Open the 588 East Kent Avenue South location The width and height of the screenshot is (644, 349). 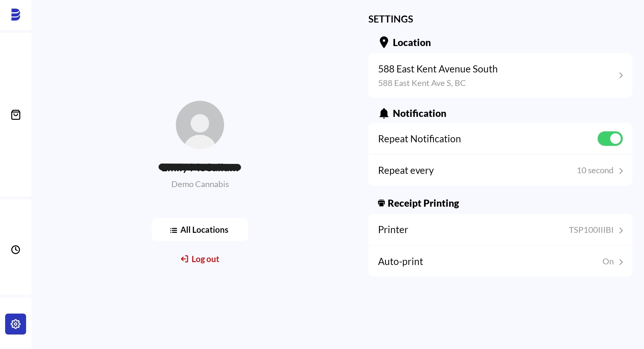pyautogui.click(x=500, y=75)
